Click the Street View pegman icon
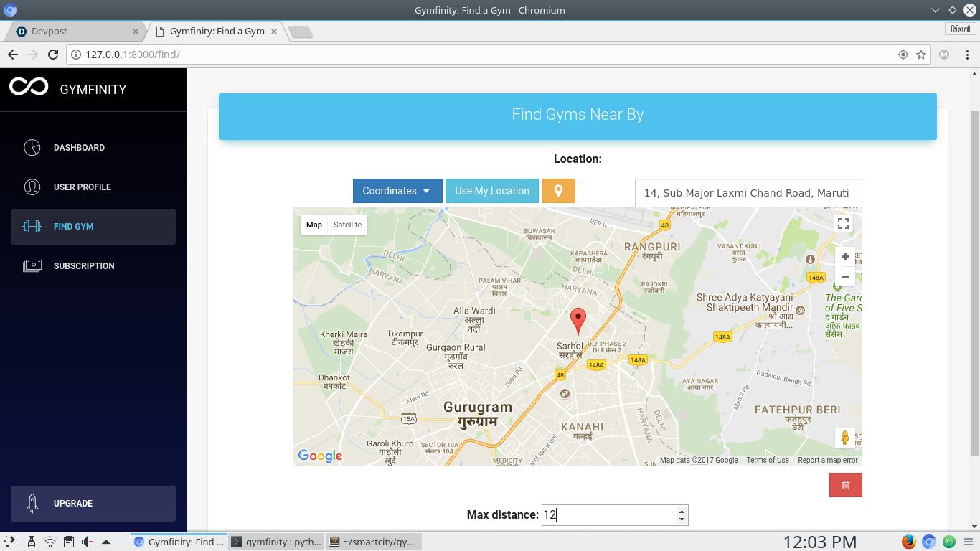The height and width of the screenshot is (551, 980). tap(845, 438)
